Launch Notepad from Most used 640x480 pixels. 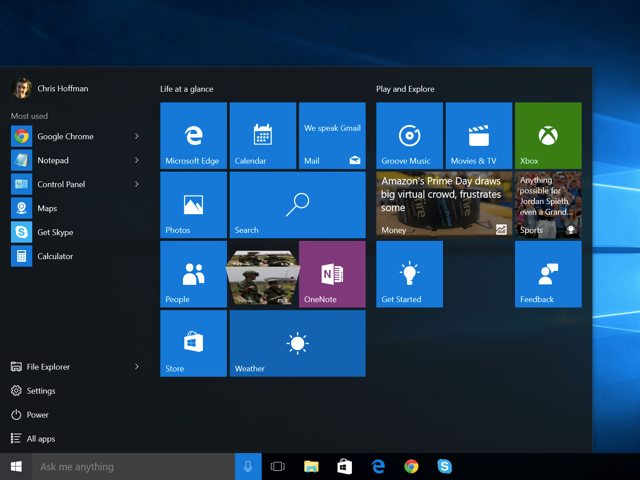coord(77,160)
